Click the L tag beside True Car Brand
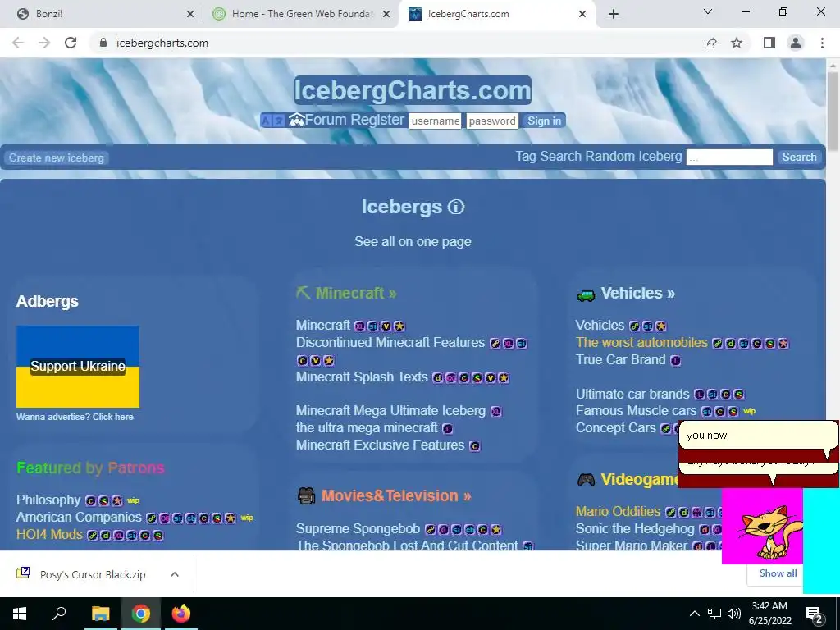Screen dimensions: 840x630 676,361
